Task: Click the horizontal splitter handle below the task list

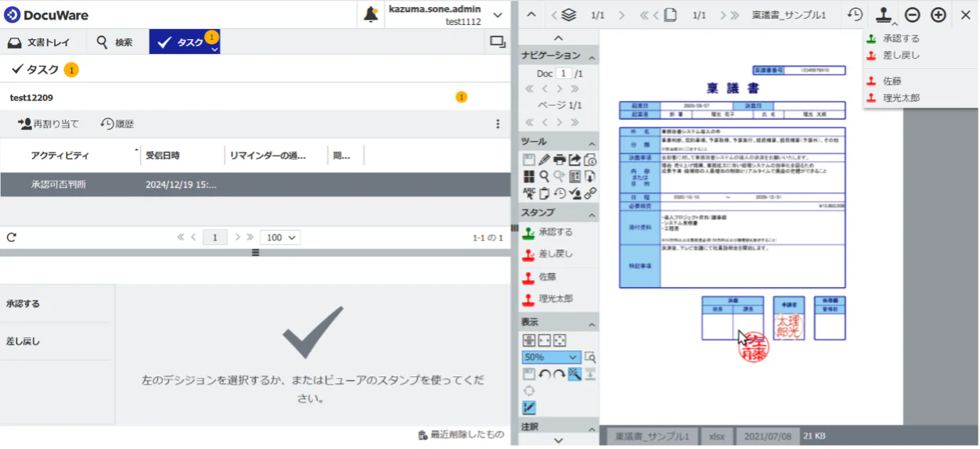Action: (255, 253)
